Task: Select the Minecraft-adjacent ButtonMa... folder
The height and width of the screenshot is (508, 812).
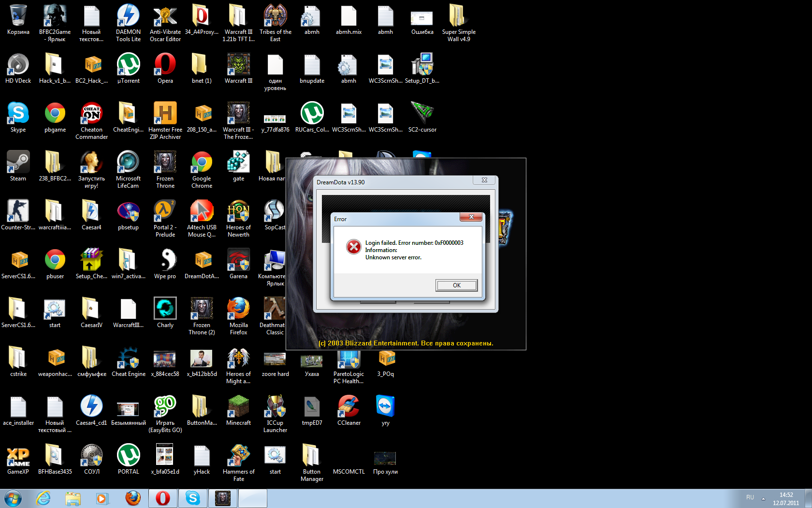Action: pos(202,411)
